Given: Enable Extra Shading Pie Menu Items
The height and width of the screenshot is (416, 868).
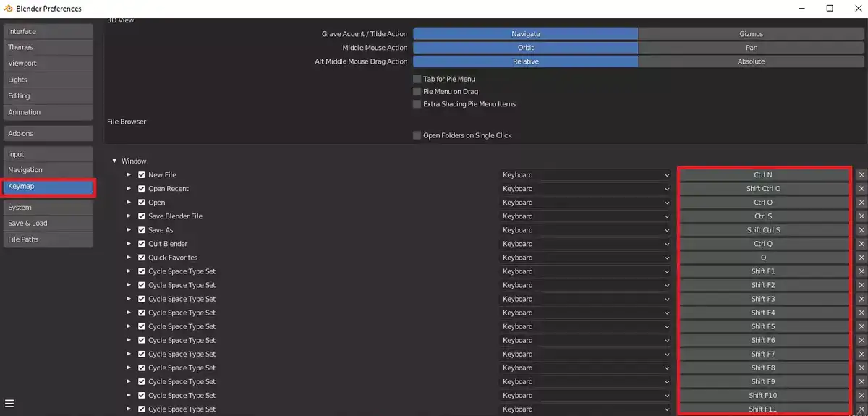Looking at the screenshot, I should [x=417, y=104].
